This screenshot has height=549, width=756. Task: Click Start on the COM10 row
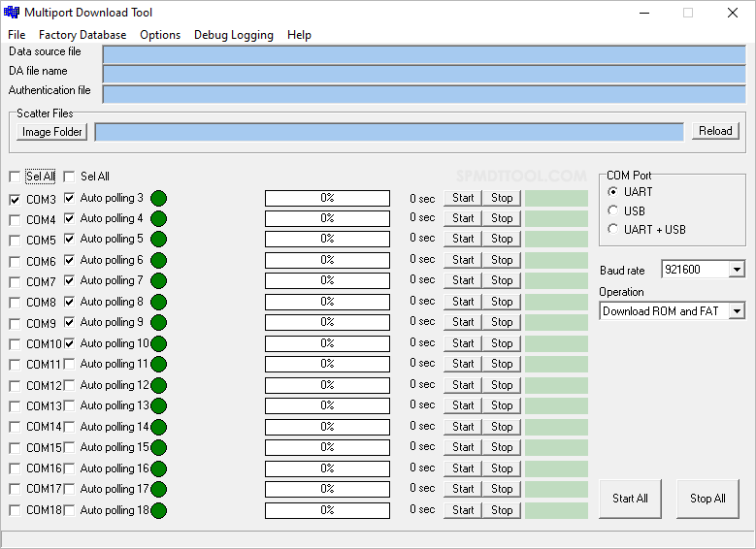[463, 343]
